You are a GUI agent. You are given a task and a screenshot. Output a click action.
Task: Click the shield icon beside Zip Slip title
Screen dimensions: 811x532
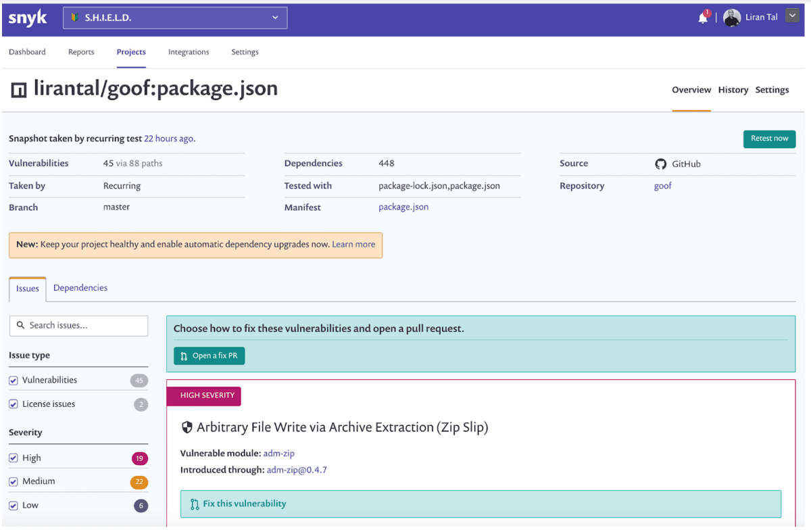click(x=187, y=427)
